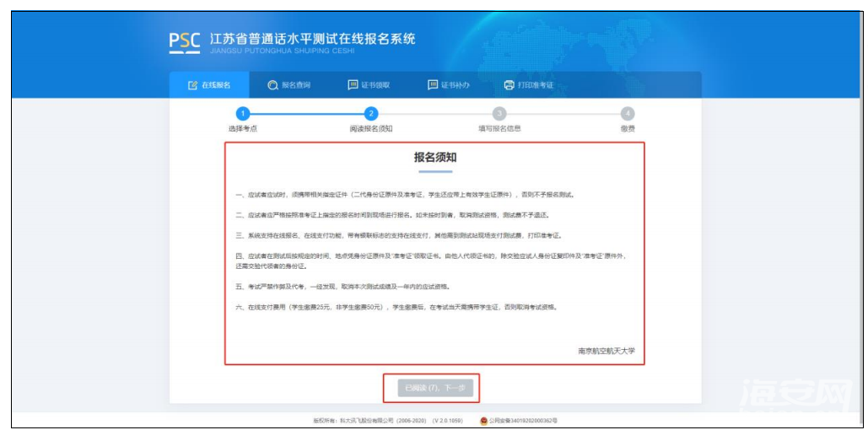Click the PSC logo in the header
The height and width of the screenshot is (430, 868).
coord(185,44)
